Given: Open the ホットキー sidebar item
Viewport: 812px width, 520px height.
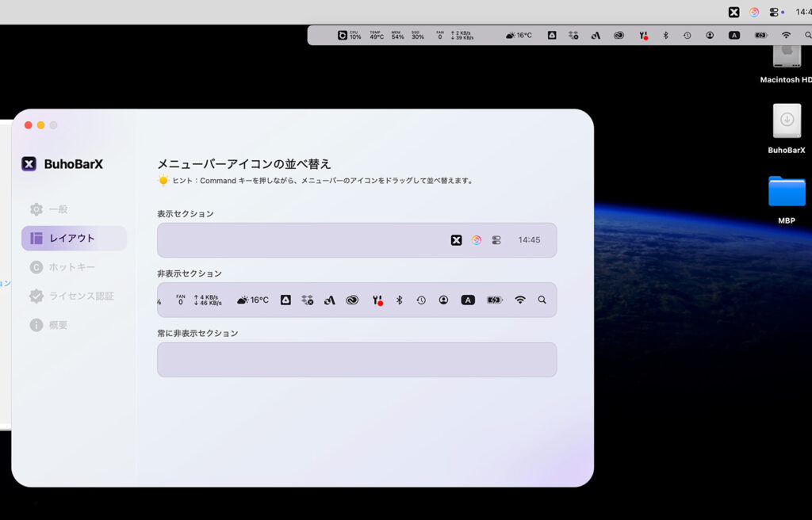Looking at the screenshot, I should (71, 267).
